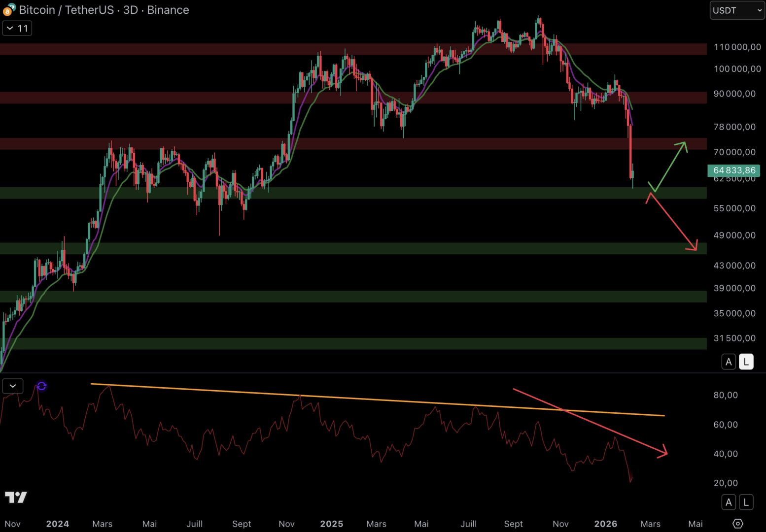Enable log scale in the RSI pane

pyautogui.click(x=746, y=502)
